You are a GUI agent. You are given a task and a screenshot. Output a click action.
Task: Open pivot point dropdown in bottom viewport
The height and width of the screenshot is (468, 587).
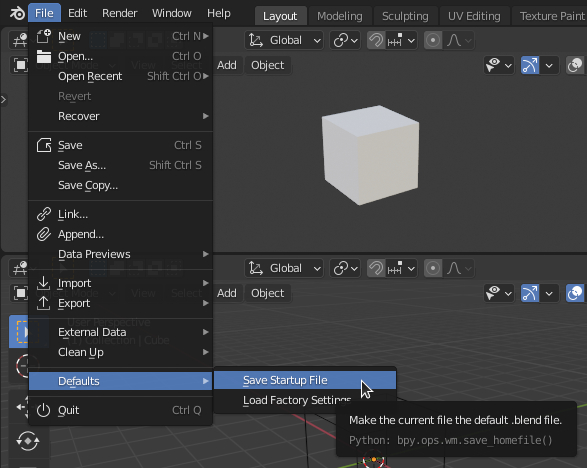click(345, 268)
